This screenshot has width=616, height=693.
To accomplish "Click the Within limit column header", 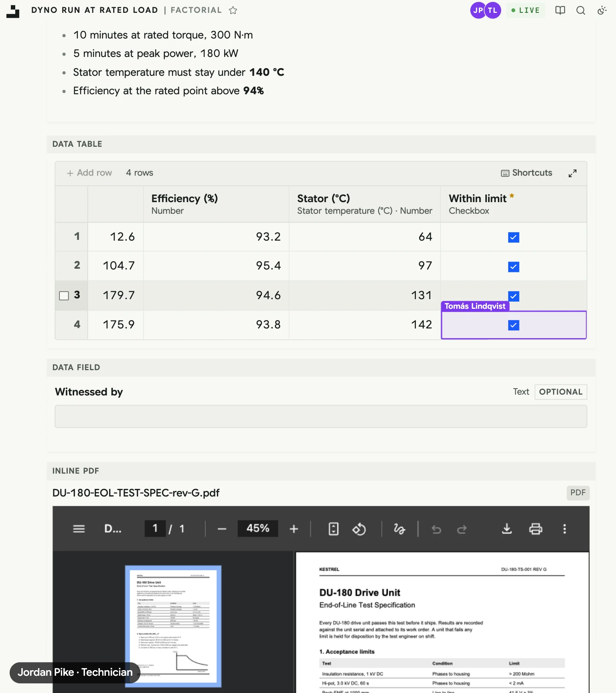I will click(x=514, y=204).
